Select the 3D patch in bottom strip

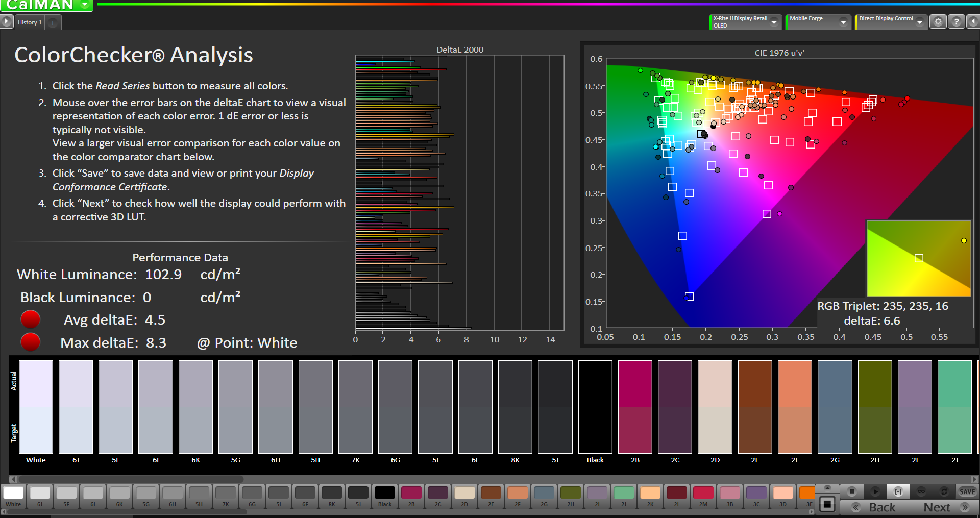tap(783, 497)
